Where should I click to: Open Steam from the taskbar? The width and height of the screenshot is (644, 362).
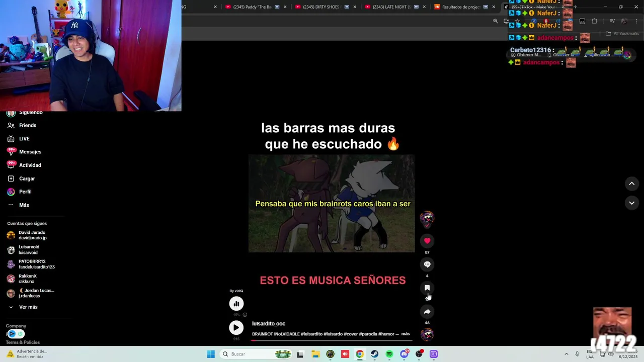click(x=375, y=354)
